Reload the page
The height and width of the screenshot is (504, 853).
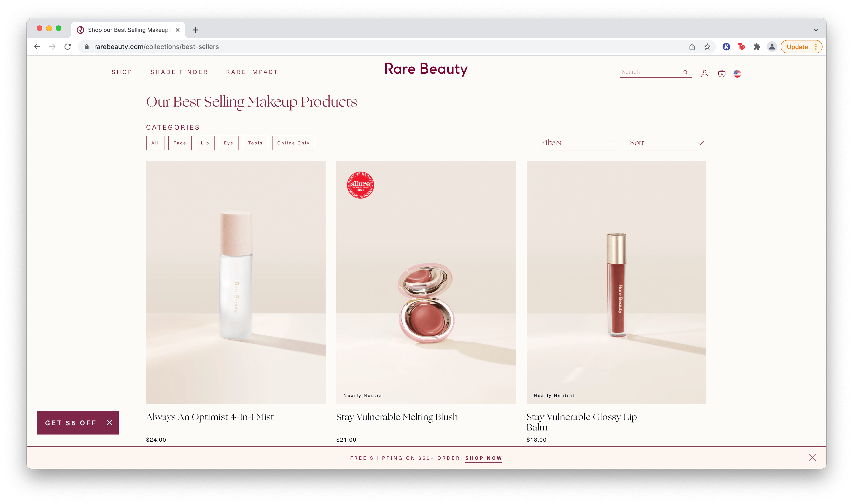68,47
